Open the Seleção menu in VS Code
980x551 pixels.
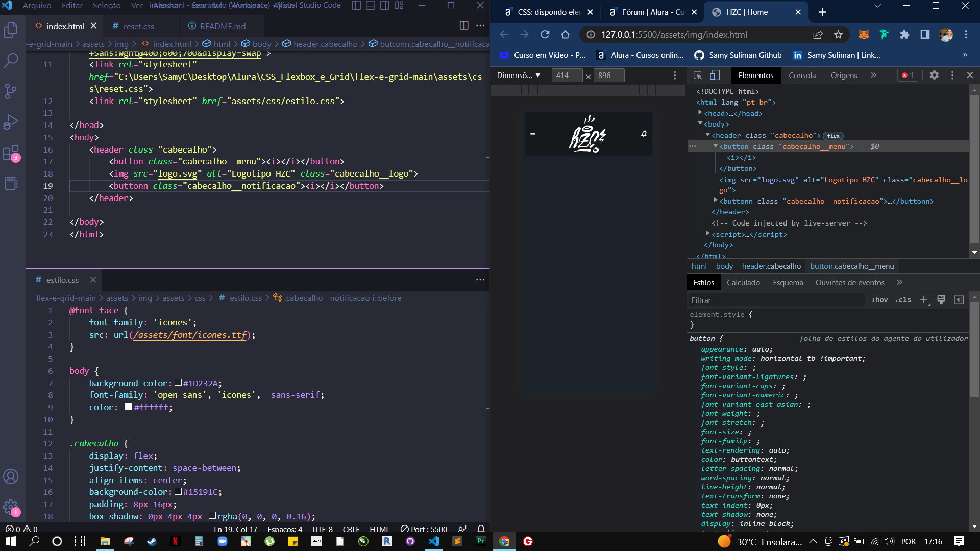coord(107,5)
